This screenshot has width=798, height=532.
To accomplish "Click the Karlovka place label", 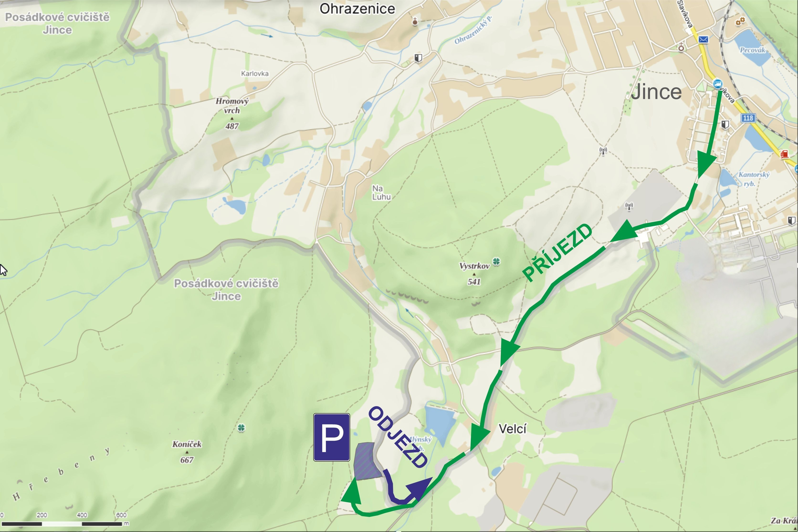I will pyautogui.click(x=255, y=74).
